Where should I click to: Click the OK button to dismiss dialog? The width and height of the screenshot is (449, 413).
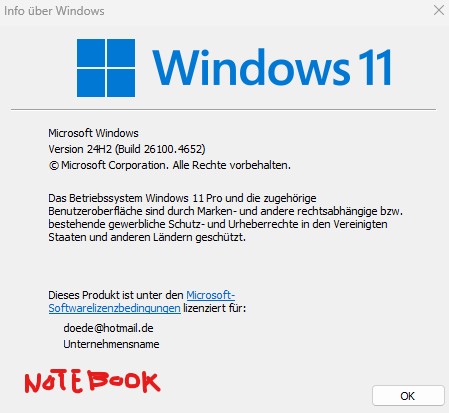pos(408,396)
